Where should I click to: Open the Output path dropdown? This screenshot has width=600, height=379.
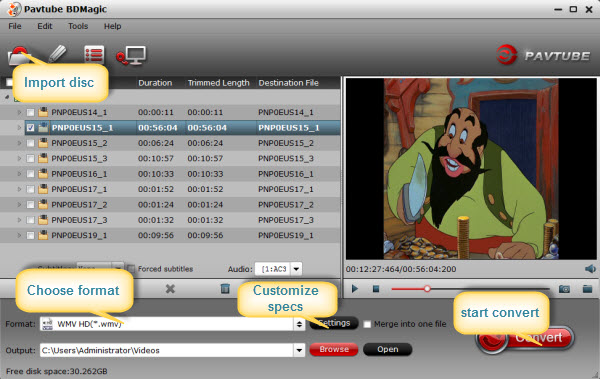click(x=299, y=350)
